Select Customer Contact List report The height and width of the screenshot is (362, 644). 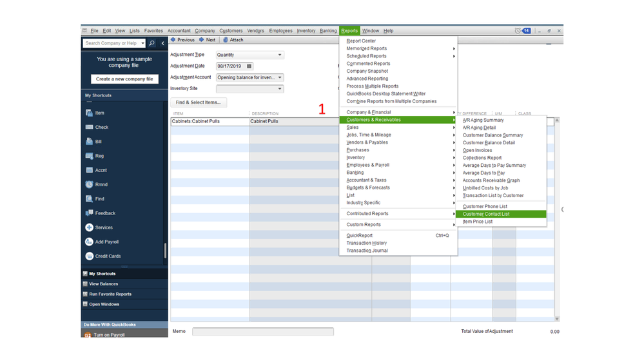pyautogui.click(x=501, y=214)
